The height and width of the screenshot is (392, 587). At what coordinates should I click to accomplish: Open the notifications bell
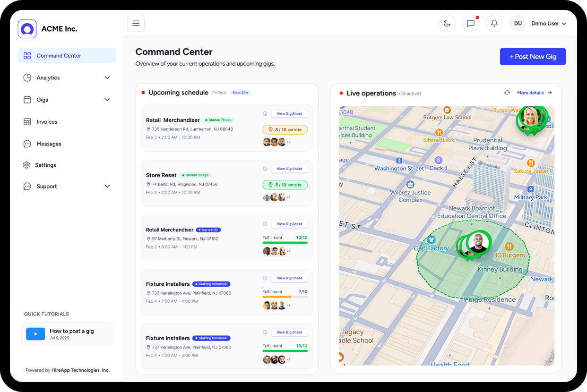click(x=494, y=23)
